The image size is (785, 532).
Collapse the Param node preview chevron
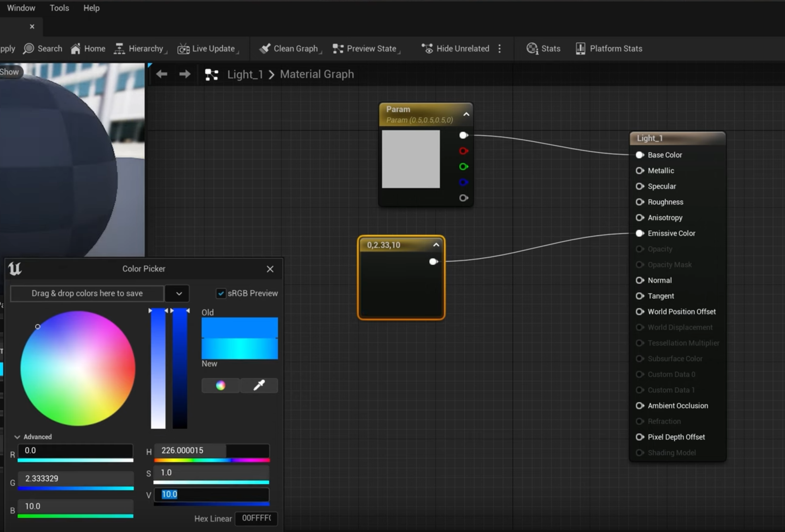click(x=466, y=114)
